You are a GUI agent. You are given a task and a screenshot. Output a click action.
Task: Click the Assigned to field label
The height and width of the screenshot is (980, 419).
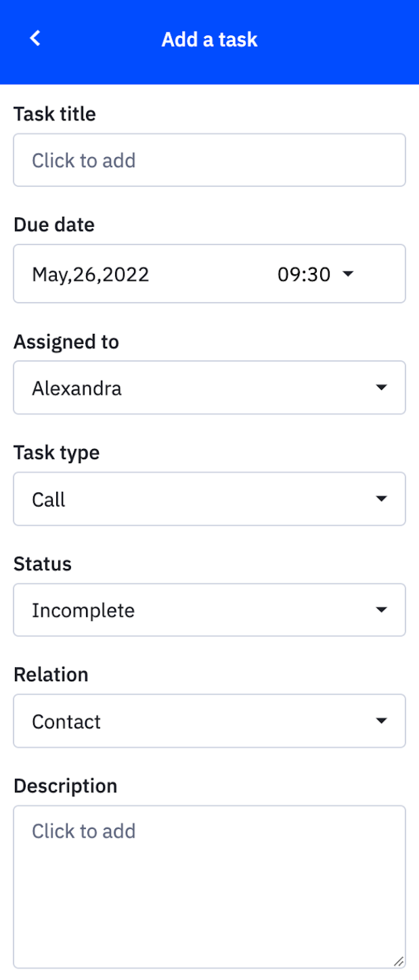coord(66,342)
